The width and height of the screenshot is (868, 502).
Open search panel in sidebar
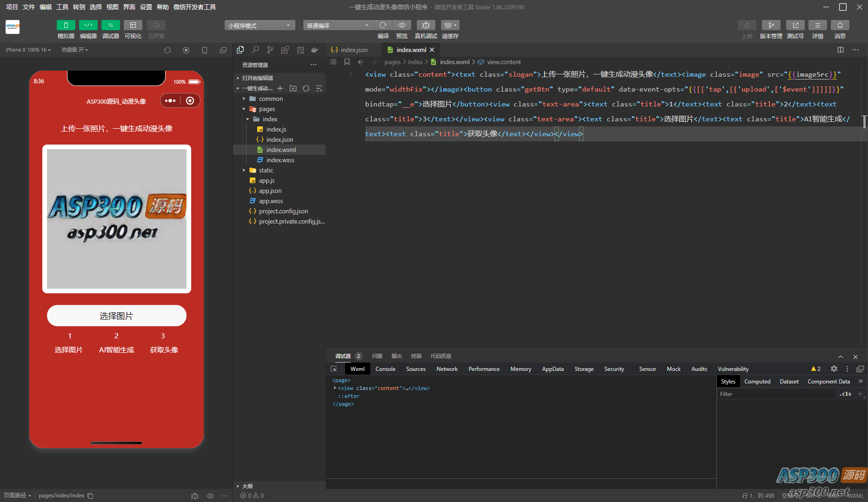tap(255, 50)
